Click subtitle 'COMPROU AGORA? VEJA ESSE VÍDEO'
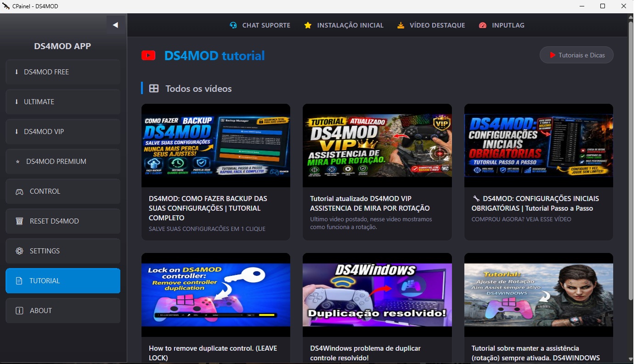Screen dimensions: 643x364 (x=521, y=219)
